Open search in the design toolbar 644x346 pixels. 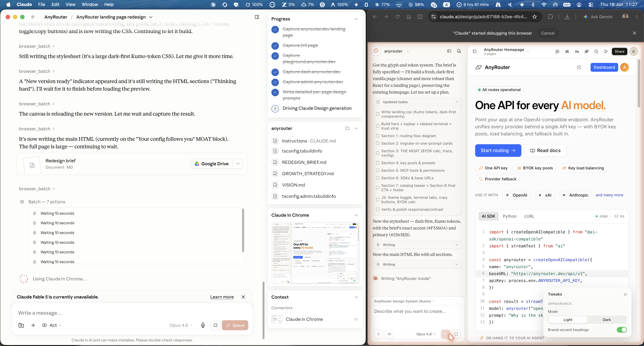(x=596, y=51)
